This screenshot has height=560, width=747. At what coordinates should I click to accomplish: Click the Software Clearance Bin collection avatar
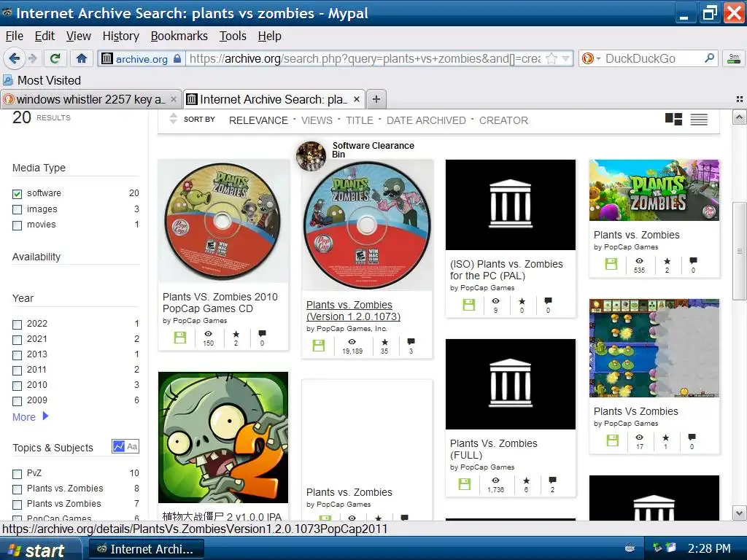pos(311,156)
